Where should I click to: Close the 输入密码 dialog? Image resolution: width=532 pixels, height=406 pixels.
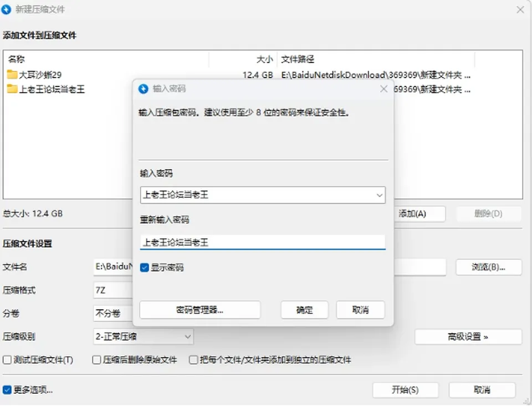(383, 89)
